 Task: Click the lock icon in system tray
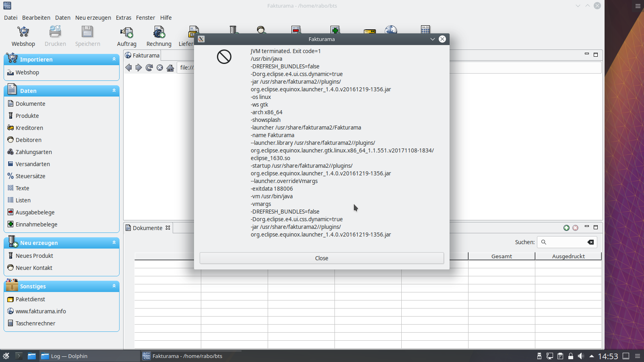(x=570, y=356)
